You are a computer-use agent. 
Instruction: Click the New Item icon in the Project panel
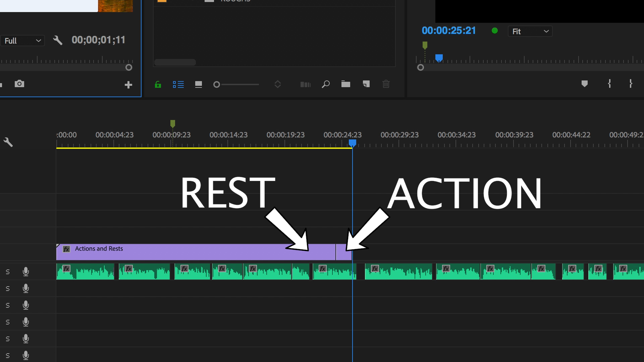(x=366, y=84)
